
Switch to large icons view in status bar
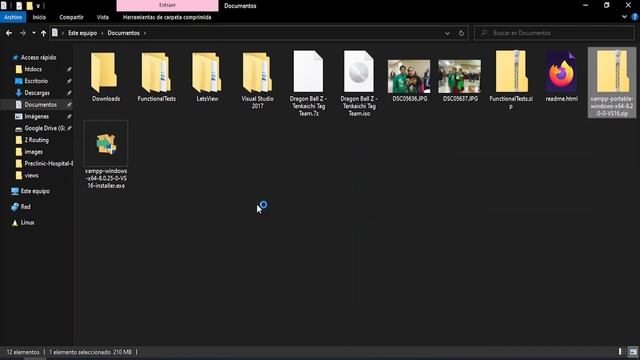point(633,351)
